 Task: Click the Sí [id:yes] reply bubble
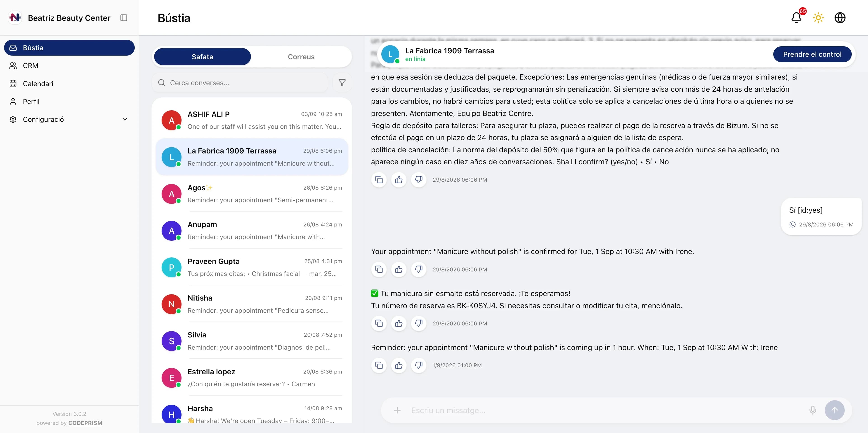[821, 216]
